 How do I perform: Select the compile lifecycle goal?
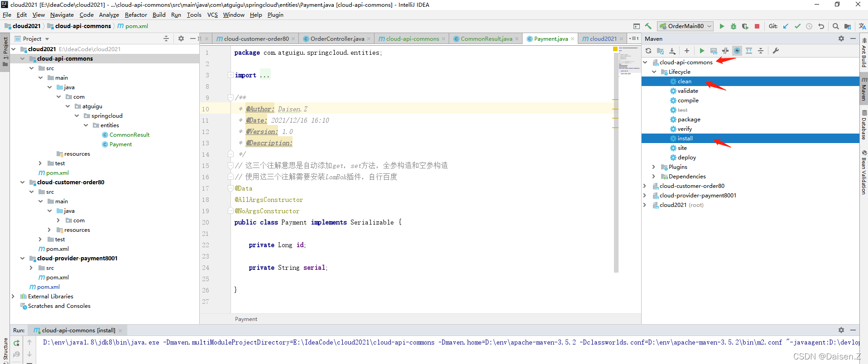coord(688,101)
